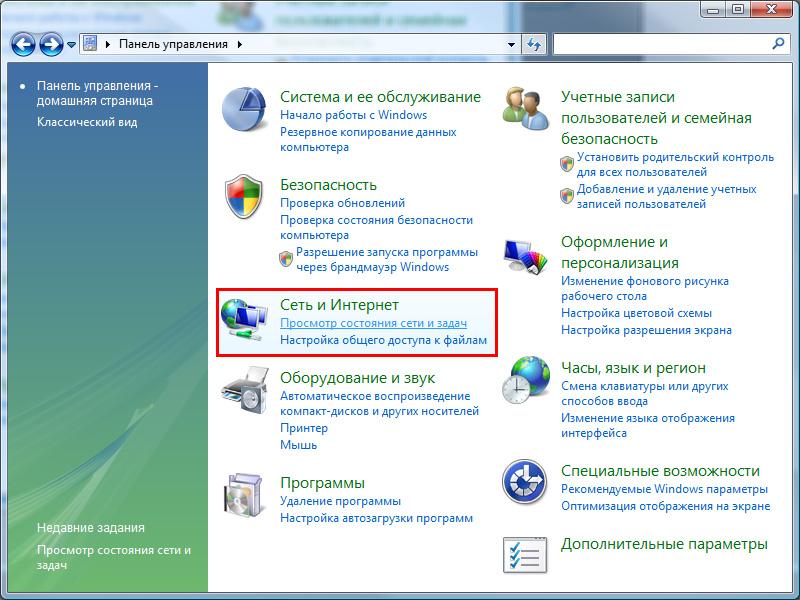Open System and Maintenance pie-chart icon
Image resolution: width=800 pixels, height=600 pixels.
pos(244,109)
